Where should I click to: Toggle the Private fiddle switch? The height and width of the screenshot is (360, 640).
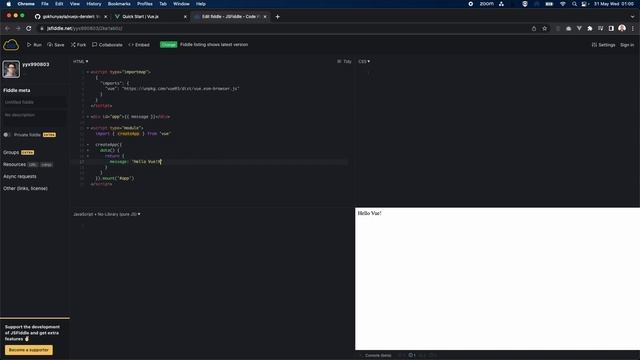click(x=7, y=135)
